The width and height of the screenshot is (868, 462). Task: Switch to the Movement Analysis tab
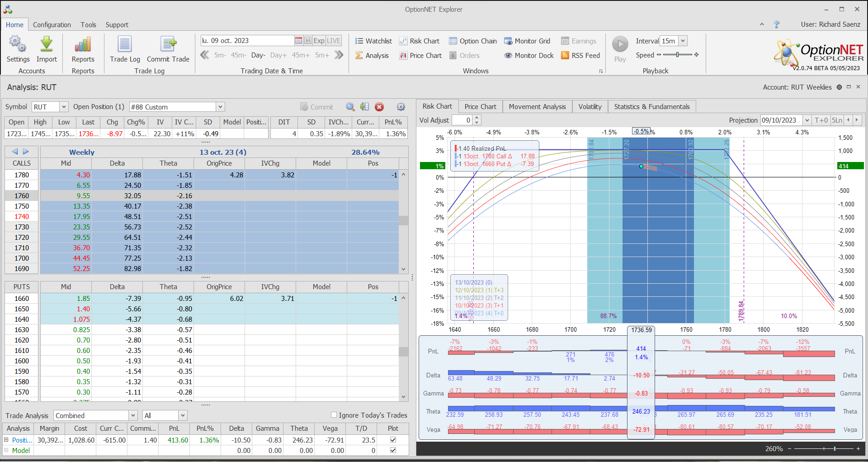[x=537, y=107]
